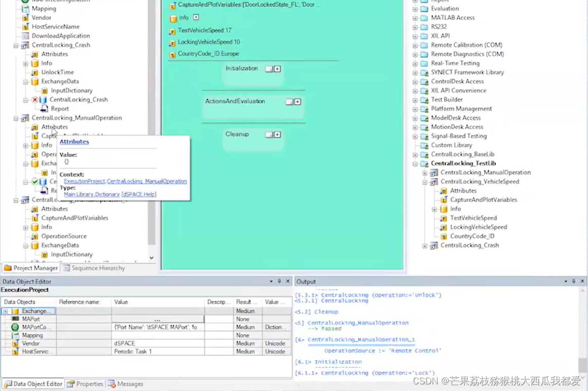Click the DownloadApplication icon in project tree
The width and height of the screenshot is (588, 391).
tap(25, 36)
